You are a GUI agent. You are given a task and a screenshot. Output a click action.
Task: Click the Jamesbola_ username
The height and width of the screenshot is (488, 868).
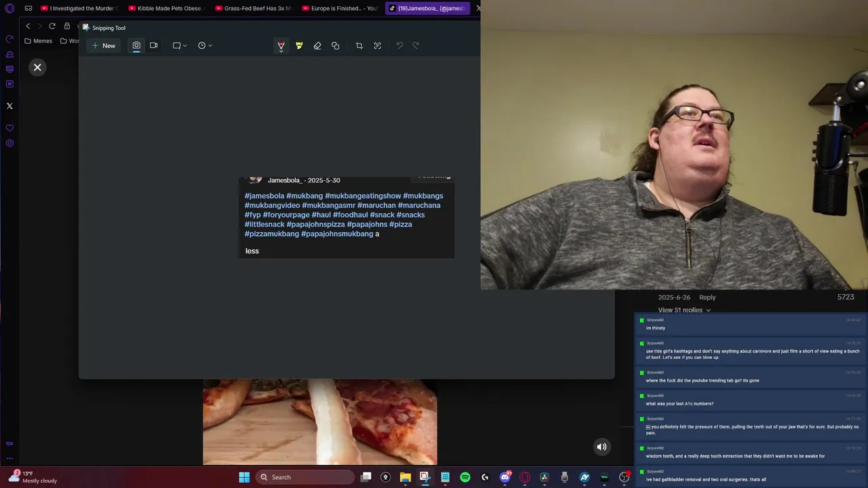pos(284,180)
